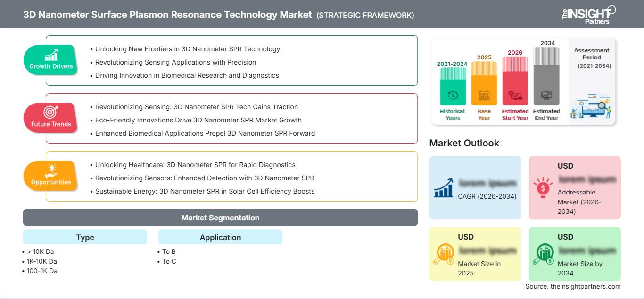Switch to the Type tab
Image resolution: width=644 pixels, height=299 pixels.
pyautogui.click(x=85, y=237)
